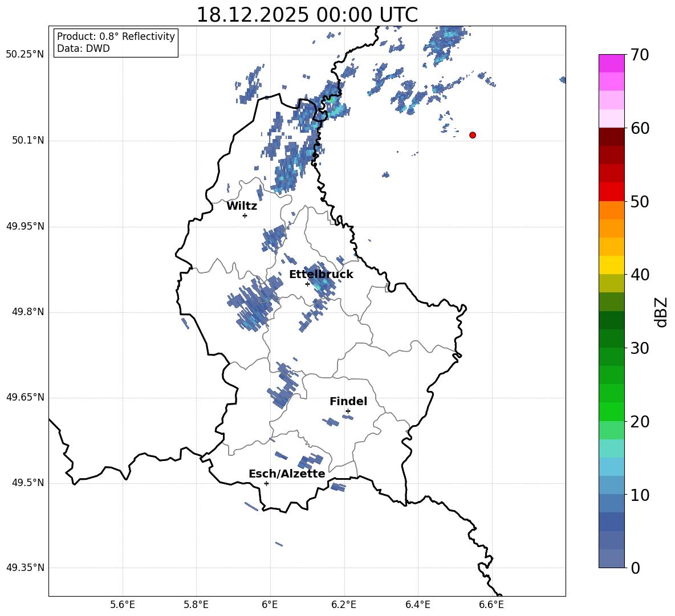Click the yellow colorbar segment above 40
This screenshot has width=675, height=616.
(612, 265)
